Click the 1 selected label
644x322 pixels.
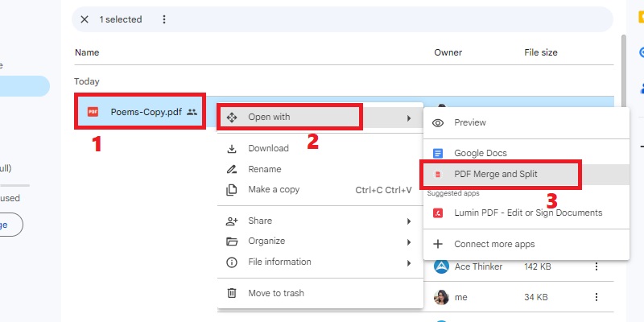[x=120, y=19]
